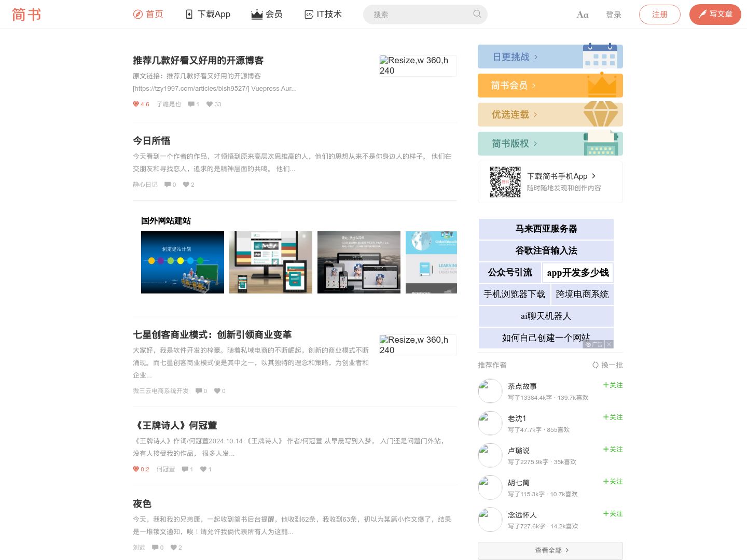Image resolution: width=747 pixels, height=560 pixels.
Task: Expand 下载简书手机App link
Action: click(561, 176)
